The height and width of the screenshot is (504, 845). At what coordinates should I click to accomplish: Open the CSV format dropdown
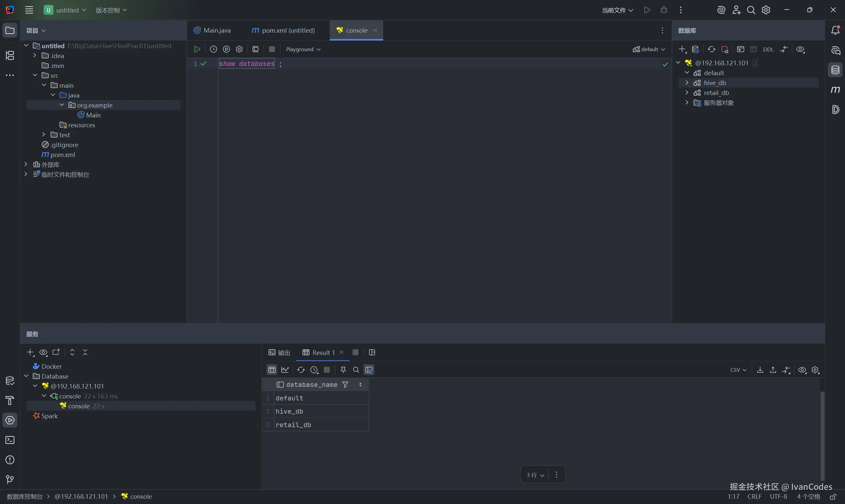(x=738, y=370)
